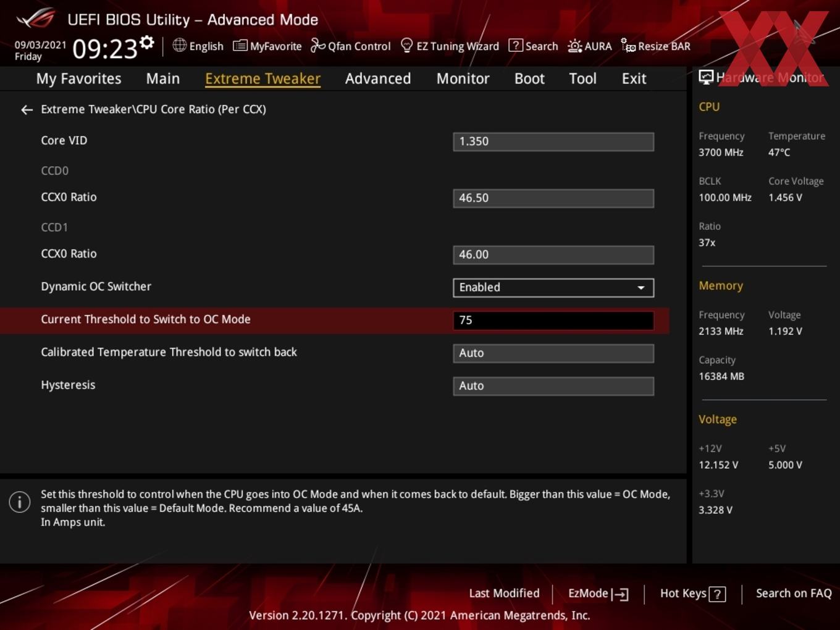This screenshot has height=630, width=840.
Task: Click the gear icon next to the clock
Action: (x=147, y=43)
